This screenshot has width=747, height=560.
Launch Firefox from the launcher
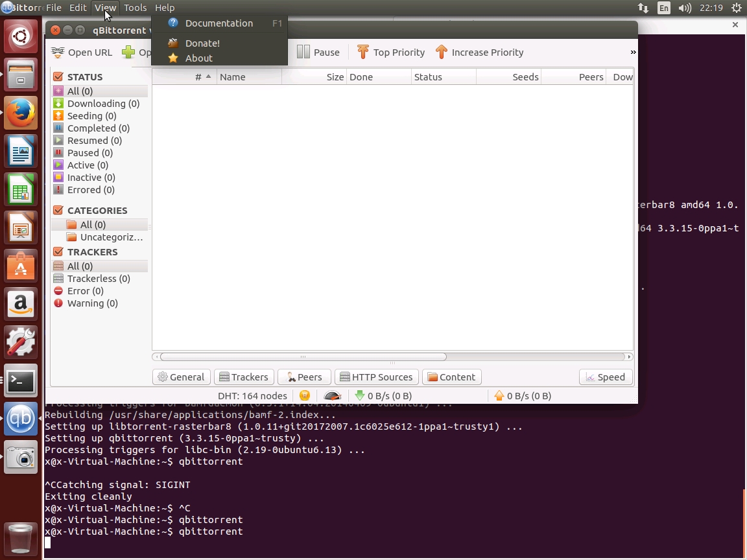click(x=21, y=113)
